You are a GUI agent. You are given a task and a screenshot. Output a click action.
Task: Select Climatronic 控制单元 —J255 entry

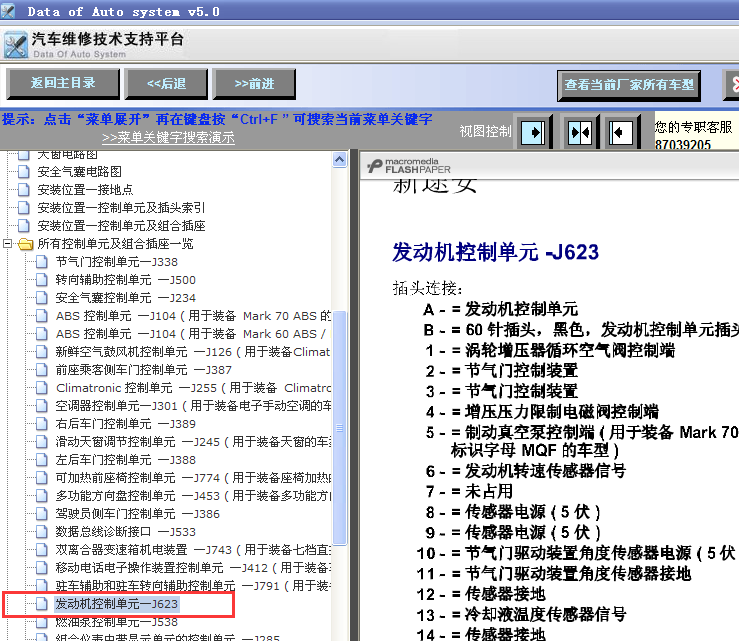pos(193,387)
